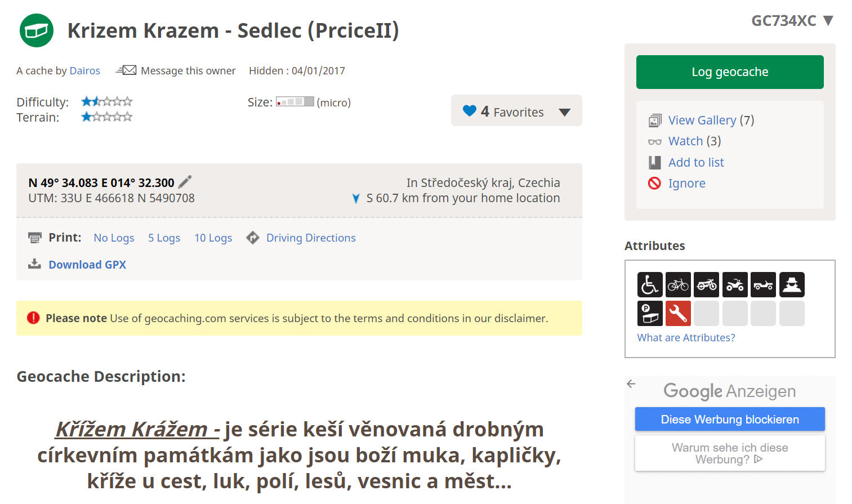Expand the GC734XC code dropdown
This screenshot has height=504, width=852.
[x=828, y=21]
